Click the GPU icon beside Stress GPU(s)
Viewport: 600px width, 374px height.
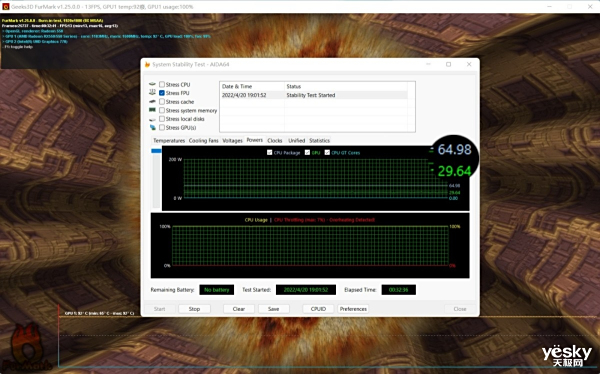click(152, 127)
